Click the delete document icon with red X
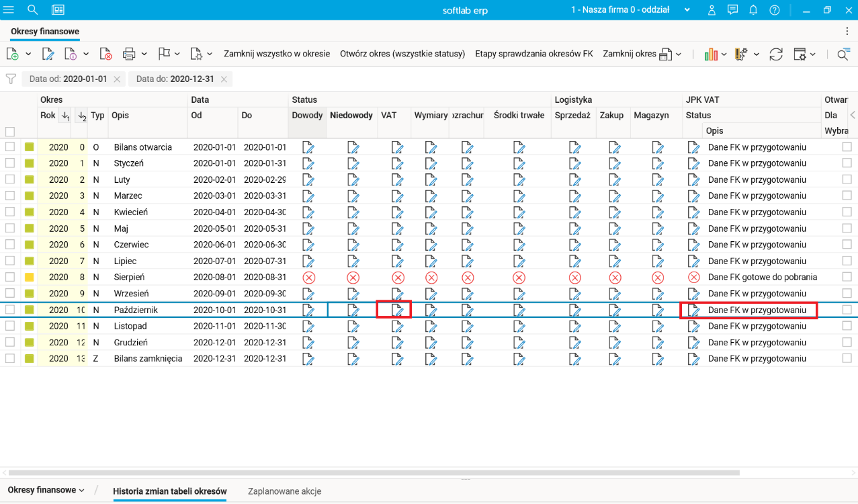 [x=105, y=54]
